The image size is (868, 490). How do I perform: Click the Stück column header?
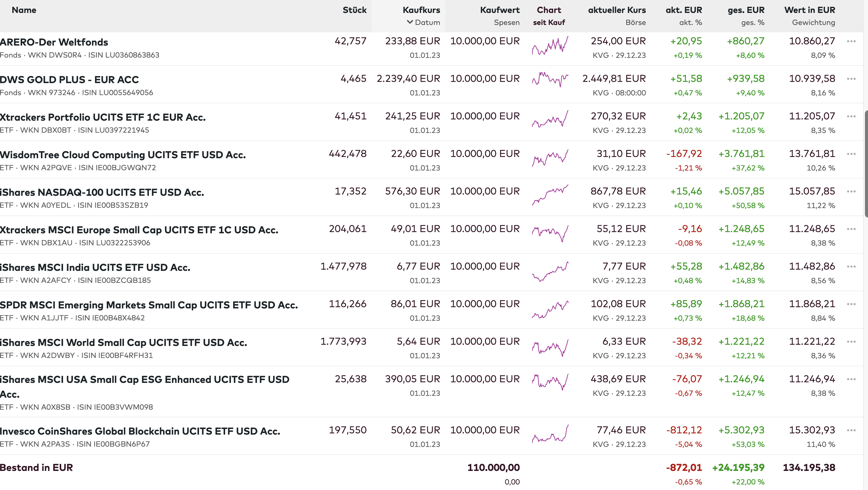point(354,10)
